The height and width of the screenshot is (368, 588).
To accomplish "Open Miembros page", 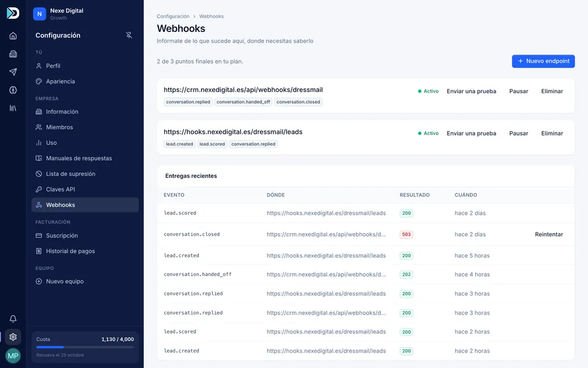I will coord(85,127).
